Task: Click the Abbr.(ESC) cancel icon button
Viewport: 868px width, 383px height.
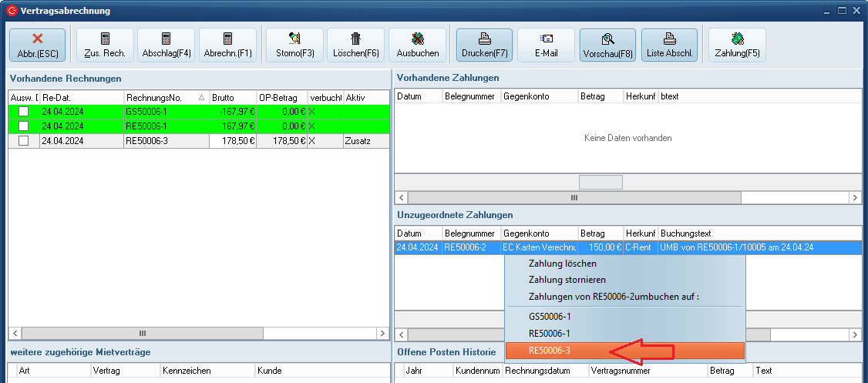Action: click(37, 45)
